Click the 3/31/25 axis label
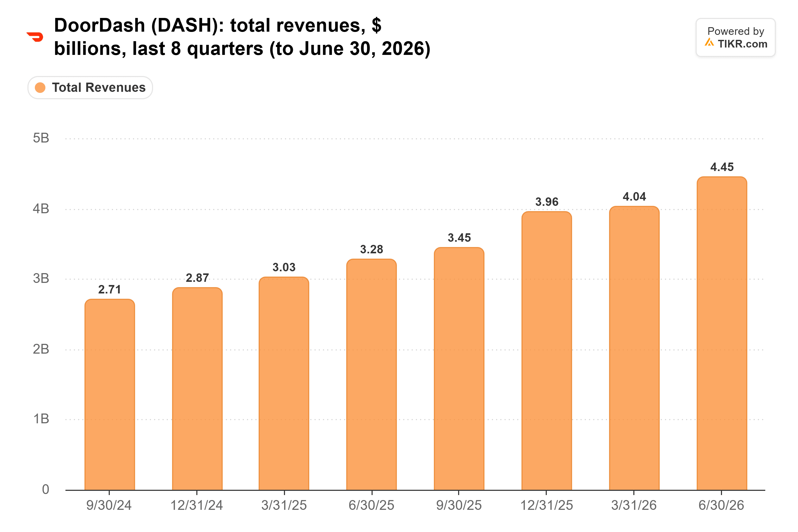 (284, 505)
